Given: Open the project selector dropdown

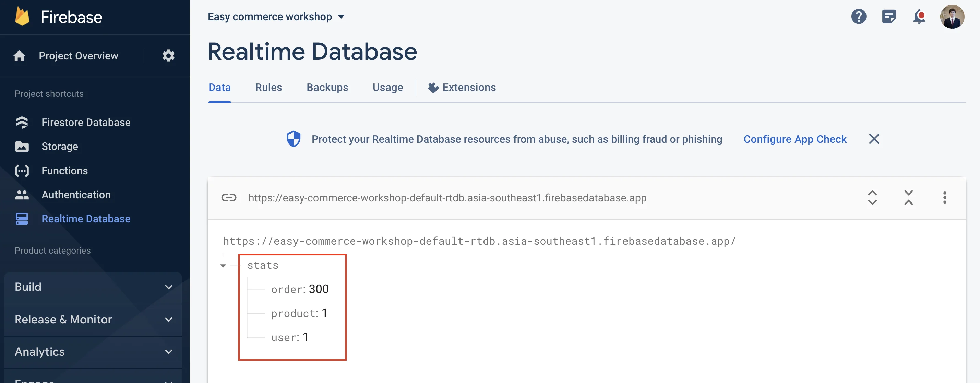Looking at the screenshot, I should tap(276, 17).
